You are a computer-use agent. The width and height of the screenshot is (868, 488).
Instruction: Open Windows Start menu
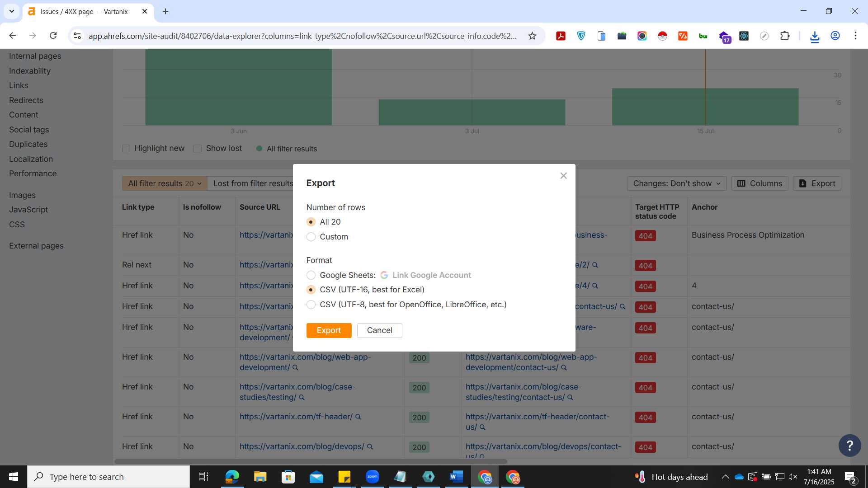point(14,477)
